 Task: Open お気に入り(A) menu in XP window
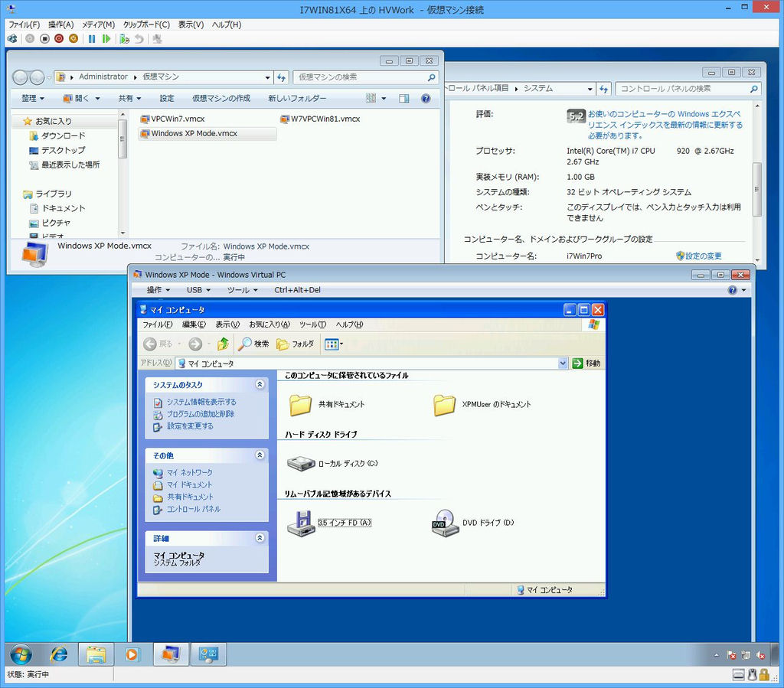click(x=269, y=324)
